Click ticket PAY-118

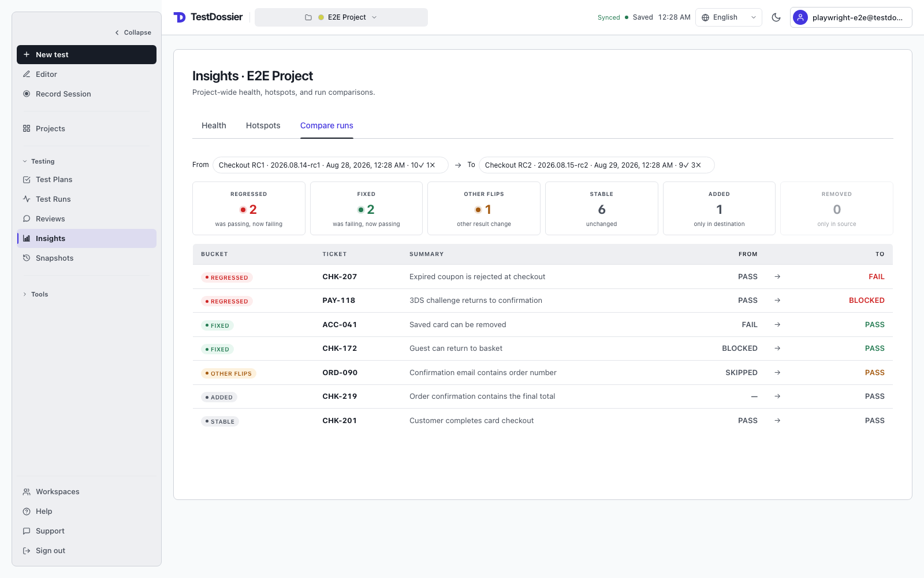(339, 300)
